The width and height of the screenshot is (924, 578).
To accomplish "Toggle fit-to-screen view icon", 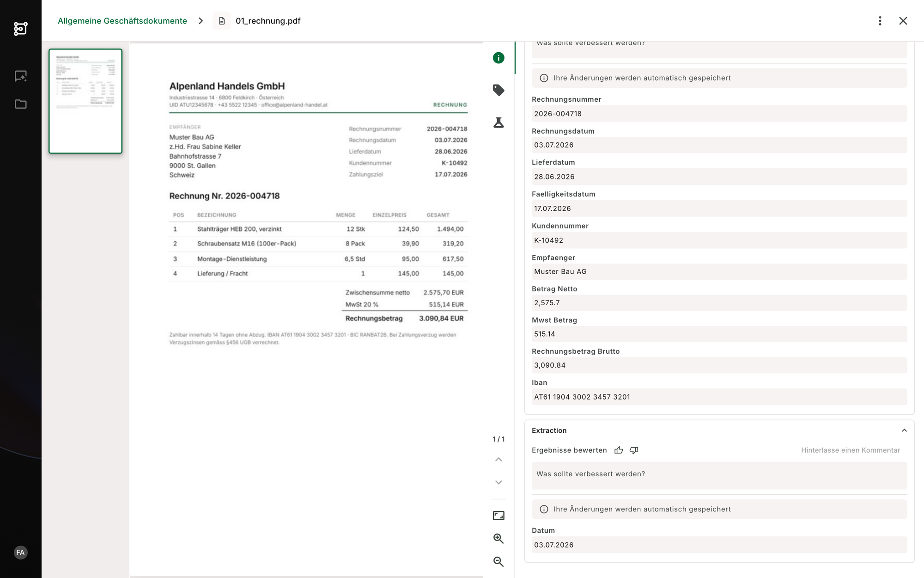I will coord(498,516).
